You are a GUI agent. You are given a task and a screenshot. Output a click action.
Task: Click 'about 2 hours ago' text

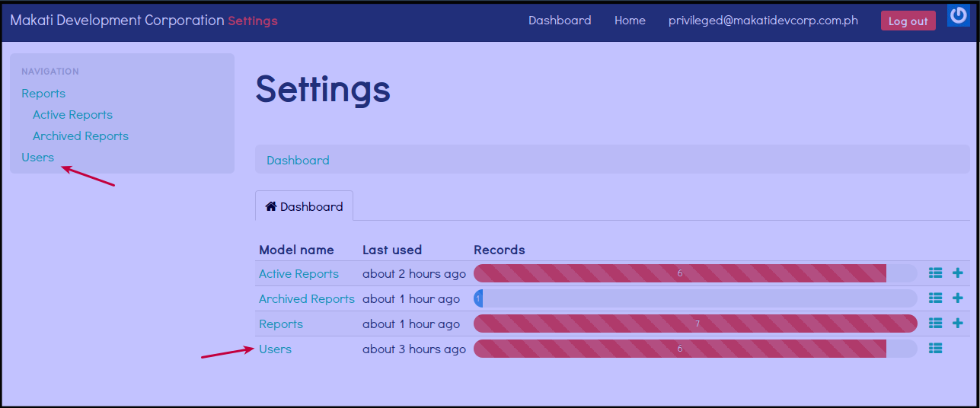414,274
